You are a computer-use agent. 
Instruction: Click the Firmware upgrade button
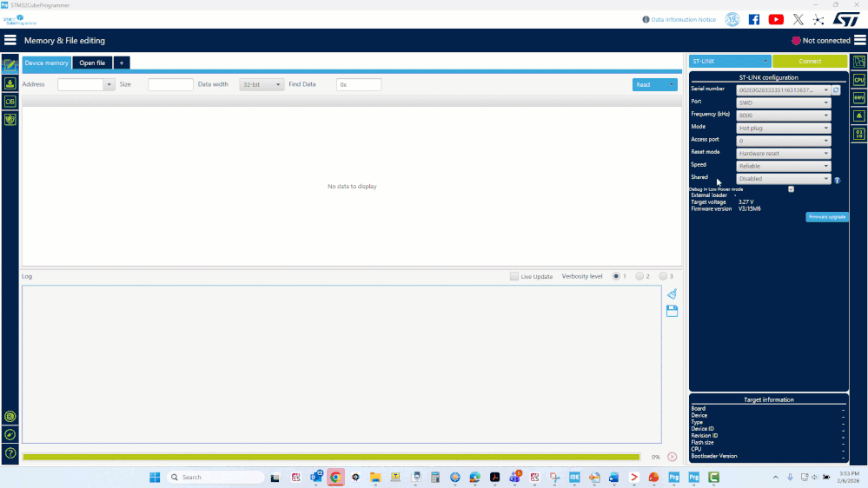tap(826, 217)
